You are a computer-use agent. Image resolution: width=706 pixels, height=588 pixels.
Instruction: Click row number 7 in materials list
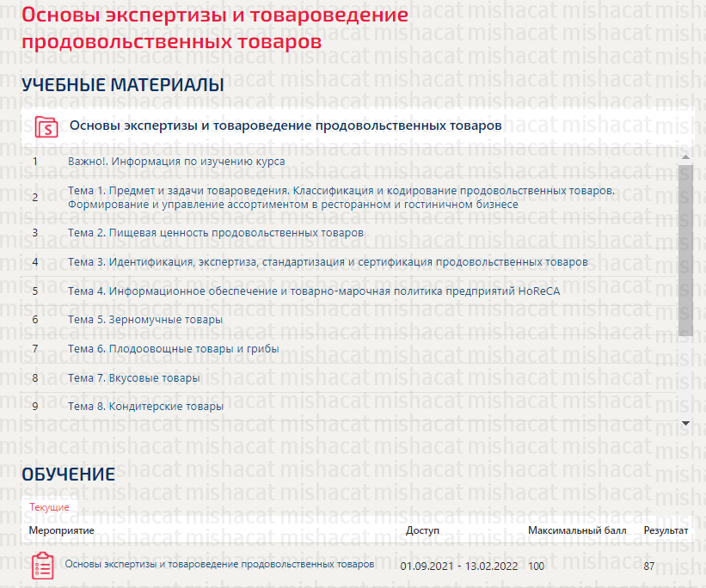click(35, 349)
